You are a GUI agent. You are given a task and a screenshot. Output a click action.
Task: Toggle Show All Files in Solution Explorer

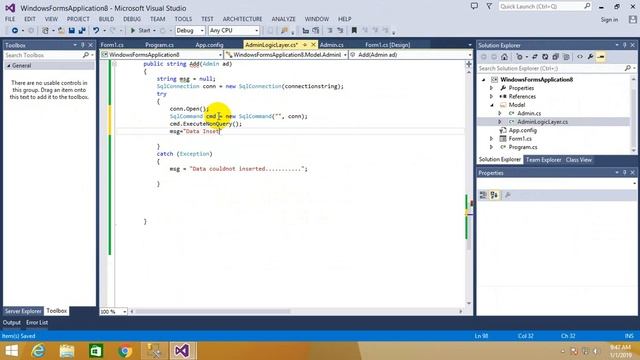coord(566,57)
